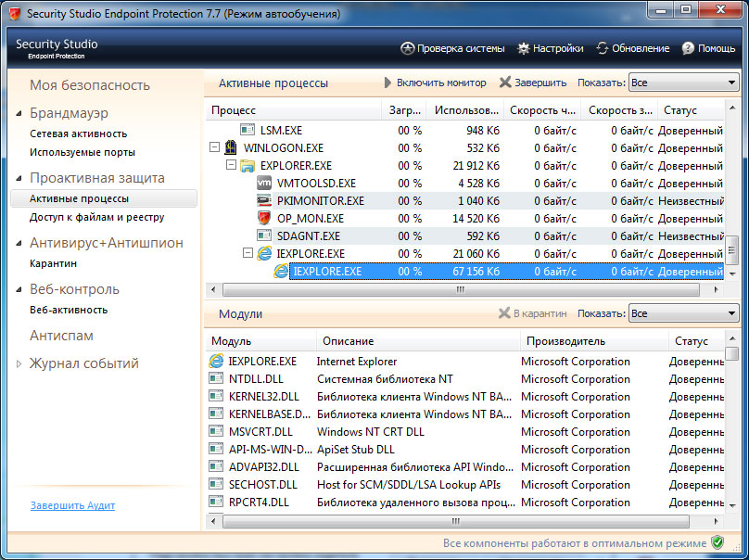This screenshot has width=749, height=560.
Task: Click the green checkmark in the status bar
Action: 716,541
